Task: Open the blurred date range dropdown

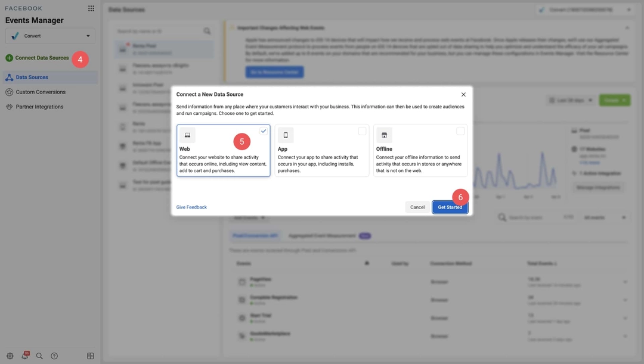Action: 571,100
